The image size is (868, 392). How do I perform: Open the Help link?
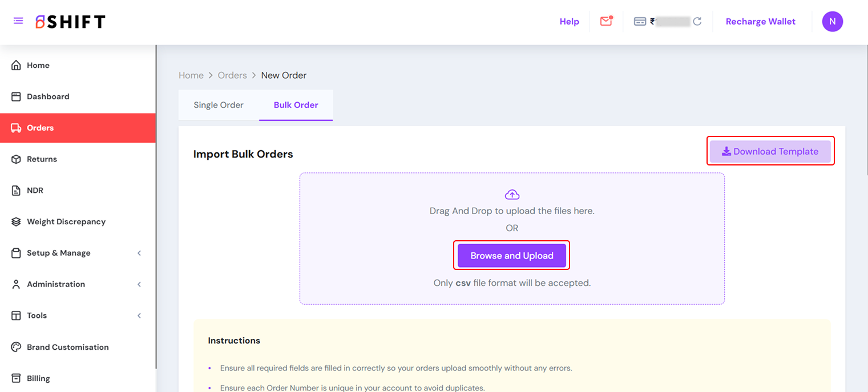click(569, 22)
